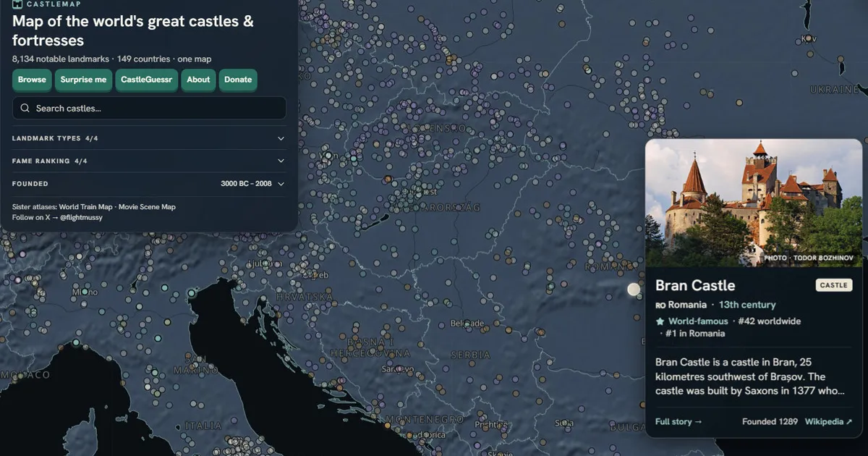Click the CASTLE type badge
This screenshot has height=456, width=868.
point(834,285)
